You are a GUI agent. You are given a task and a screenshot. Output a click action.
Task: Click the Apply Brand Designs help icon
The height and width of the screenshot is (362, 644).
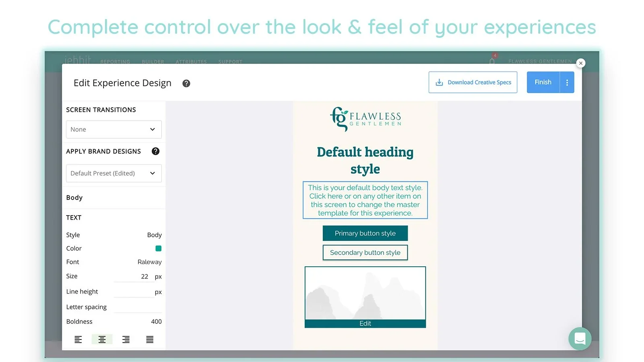click(155, 151)
